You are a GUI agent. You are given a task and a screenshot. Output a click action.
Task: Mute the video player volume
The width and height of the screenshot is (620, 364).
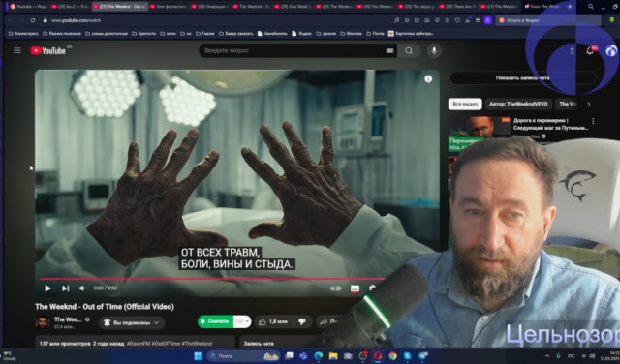tap(82, 288)
